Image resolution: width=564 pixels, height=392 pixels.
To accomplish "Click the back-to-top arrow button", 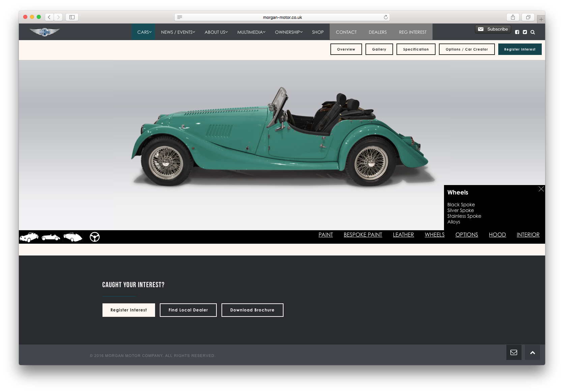I will point(533,352).
